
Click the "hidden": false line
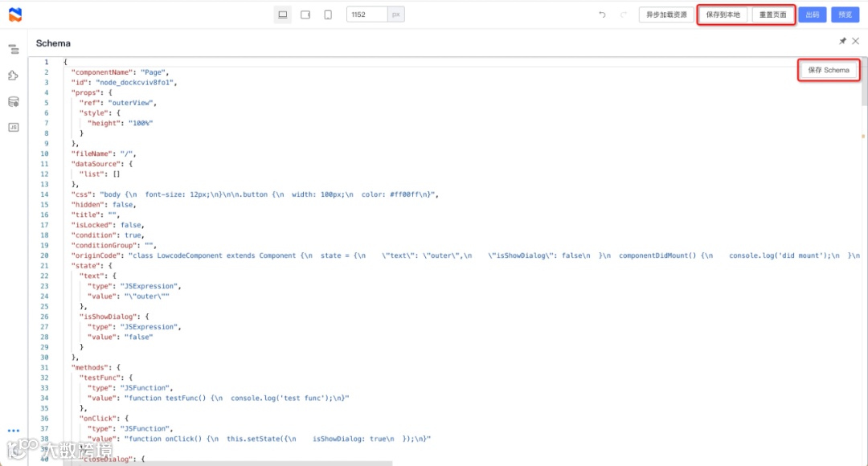pos(104,205)
